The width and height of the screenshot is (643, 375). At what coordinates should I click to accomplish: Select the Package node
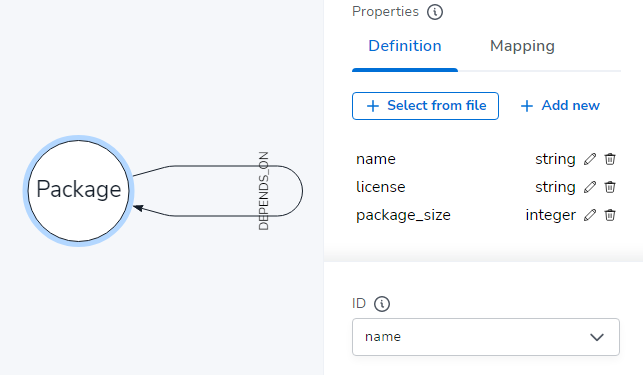tap(78, 191)
